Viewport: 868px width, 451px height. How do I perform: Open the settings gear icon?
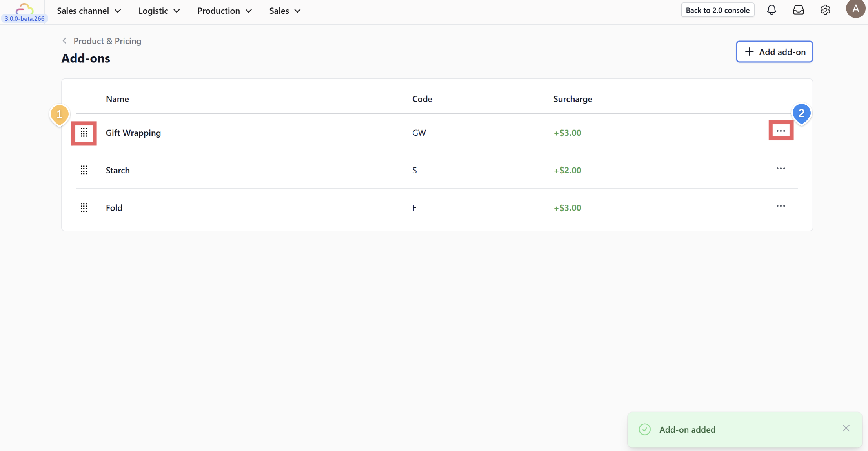pos(825,10)
